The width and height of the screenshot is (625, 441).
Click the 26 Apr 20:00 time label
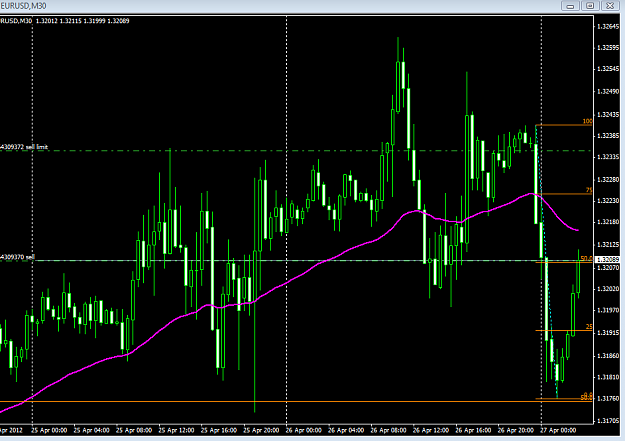coord(516,430)
